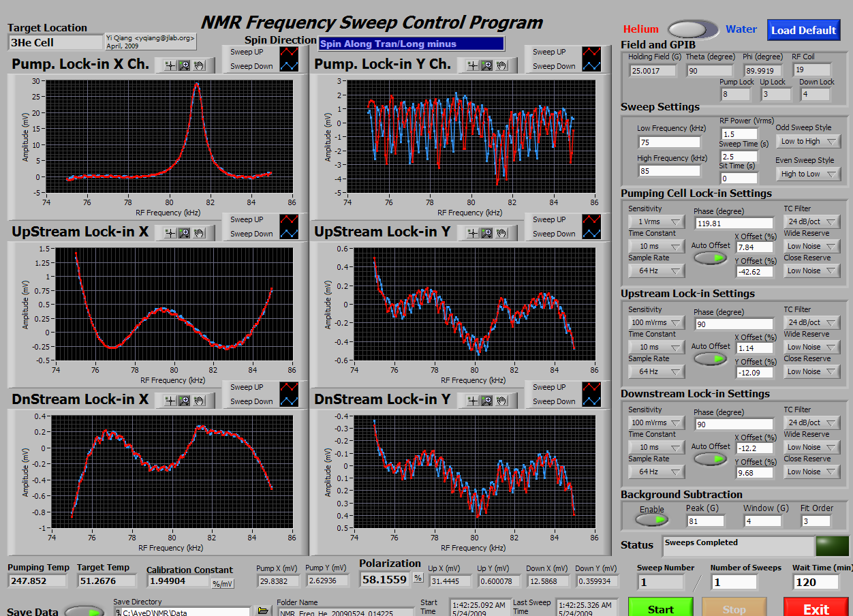Open Upstream Wide Reserve dropdown

click(x=812, y=347)
